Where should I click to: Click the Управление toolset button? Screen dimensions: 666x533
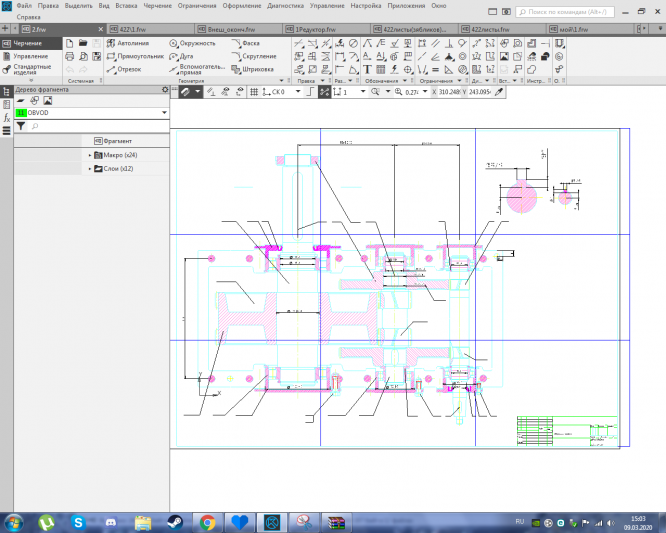tap(28, 57)
